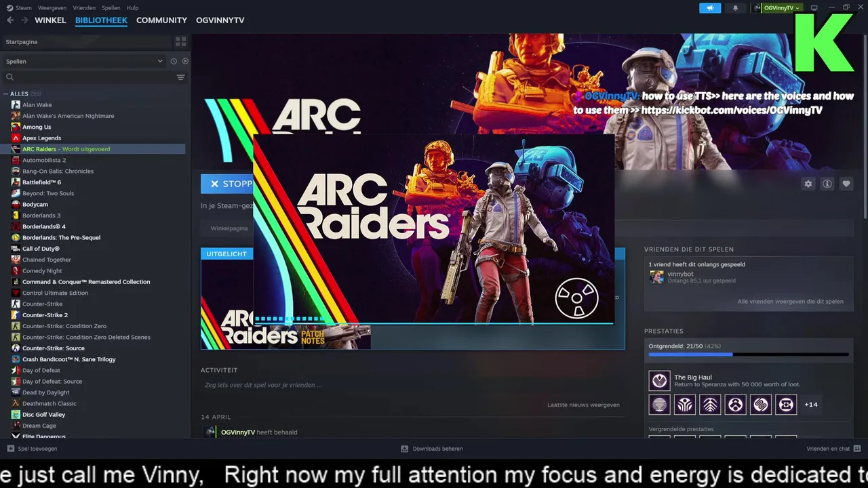Click second unlocked achievement badge in row

[x=685, y=405]
